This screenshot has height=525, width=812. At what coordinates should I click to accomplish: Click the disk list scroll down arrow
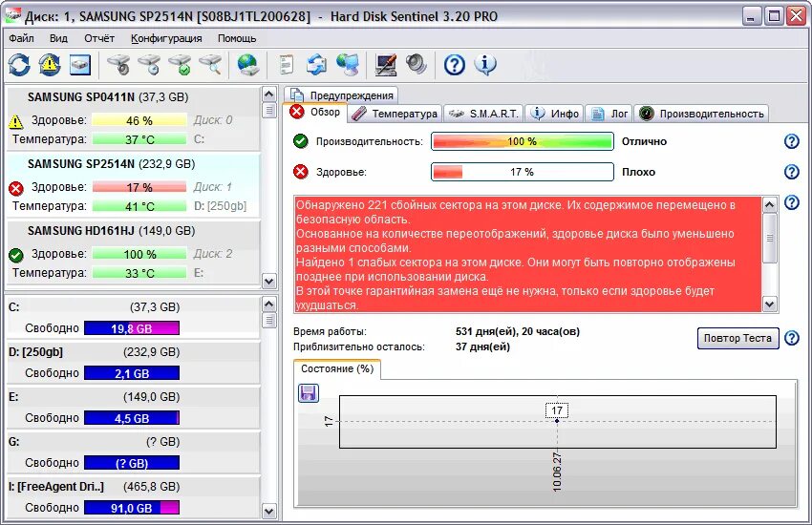(x=268, y=282)
